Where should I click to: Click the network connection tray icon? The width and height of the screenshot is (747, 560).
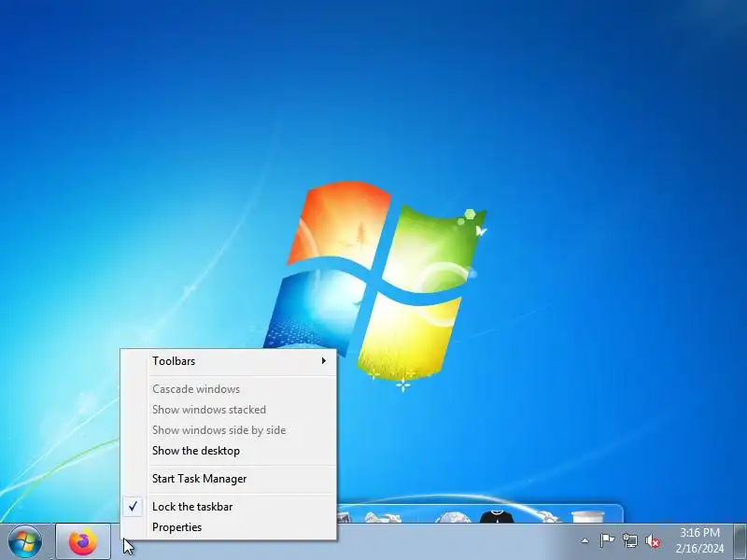coord(629,541)
